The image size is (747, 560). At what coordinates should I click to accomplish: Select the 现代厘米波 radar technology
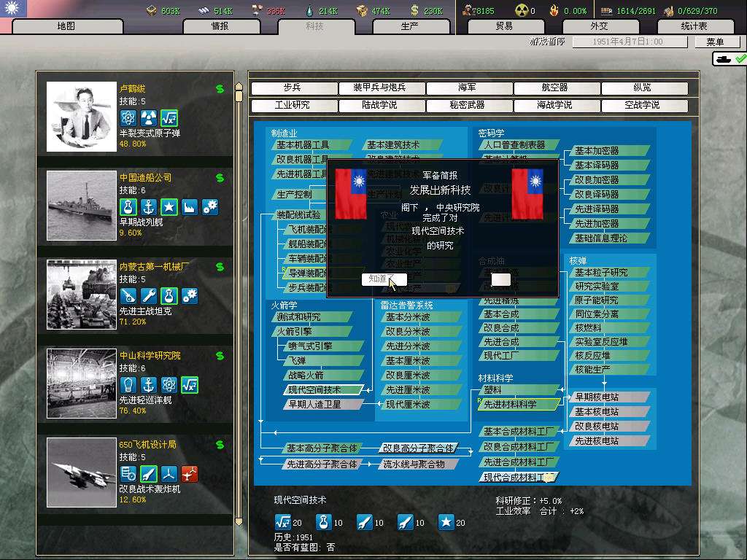click(x=421, y=404)
